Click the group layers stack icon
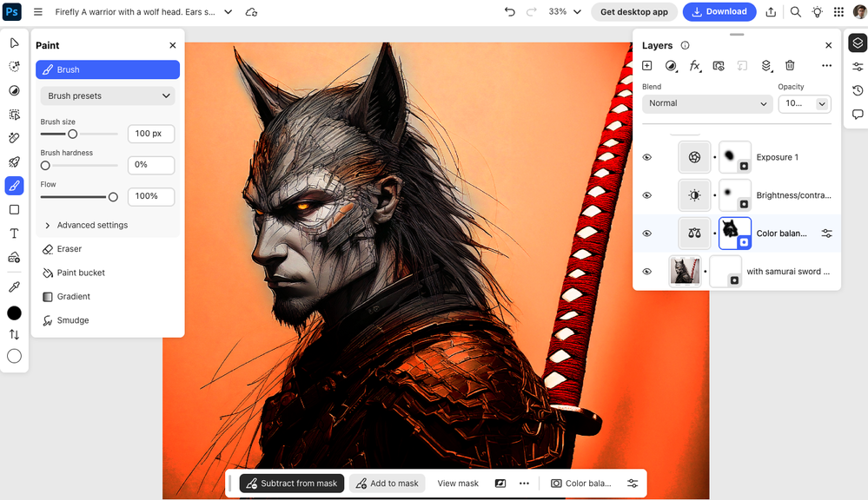Viewport: 868px width, 500px height. (766, 66)
